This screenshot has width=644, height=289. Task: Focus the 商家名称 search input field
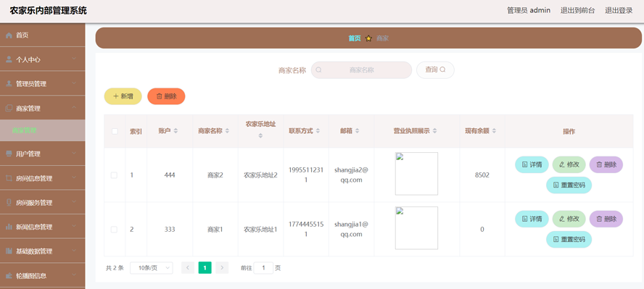click(361, 70)
